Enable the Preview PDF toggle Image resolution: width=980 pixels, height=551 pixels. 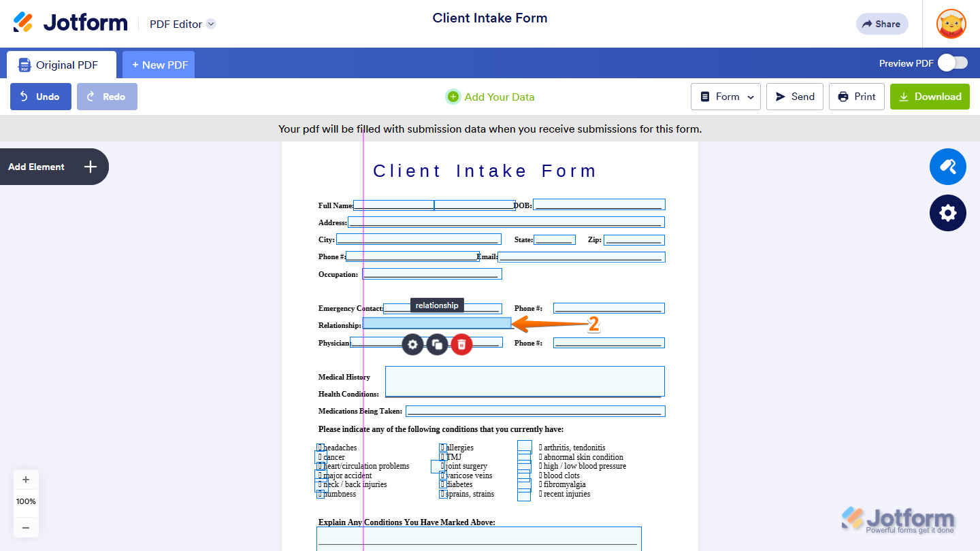[x=953, y=63]
